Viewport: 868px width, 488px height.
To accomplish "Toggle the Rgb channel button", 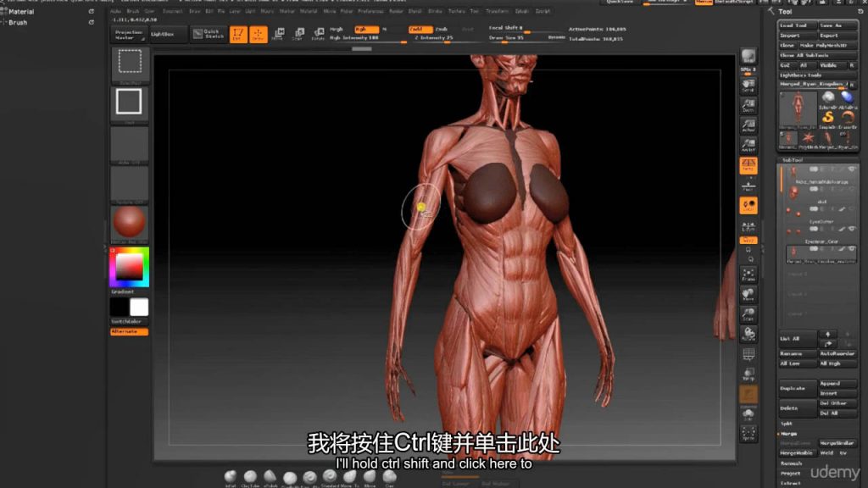I will tap(366, 30).
